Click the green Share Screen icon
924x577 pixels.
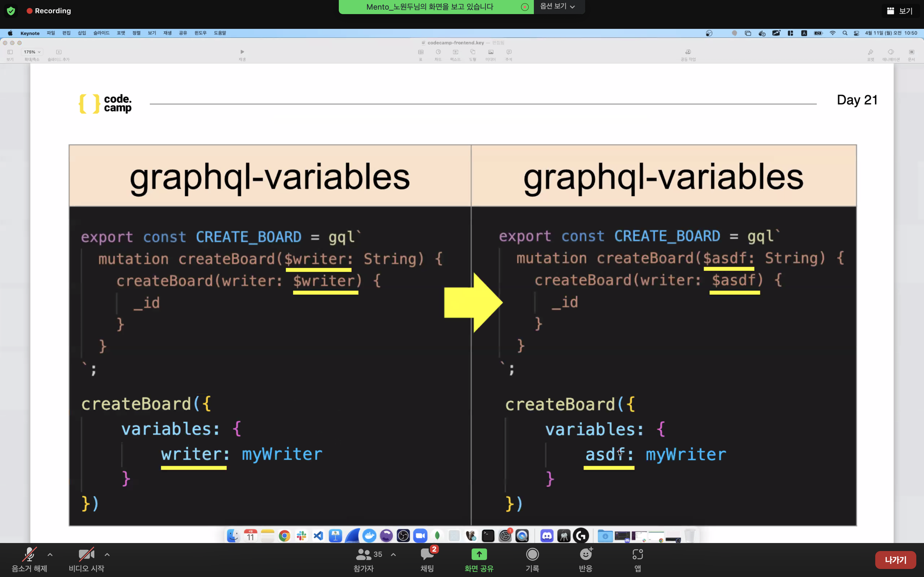(x=479, y=554)
